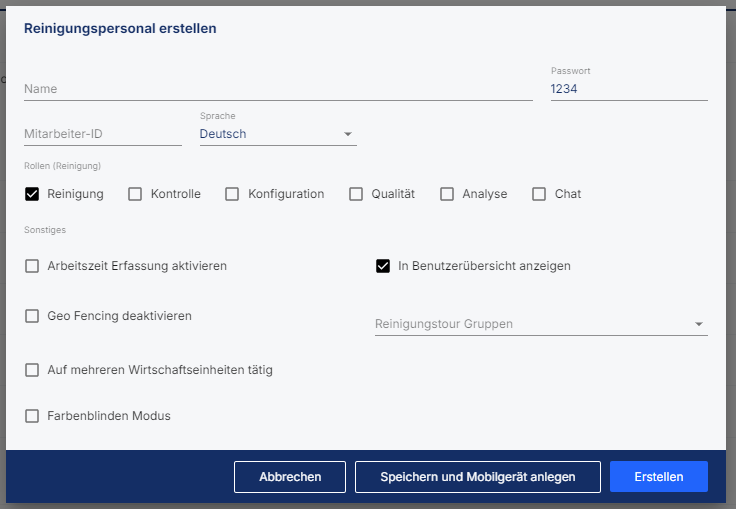Click the blue Erstellen button
The width and height of the screenshot is (736, 509).
(x=659, y=477)
